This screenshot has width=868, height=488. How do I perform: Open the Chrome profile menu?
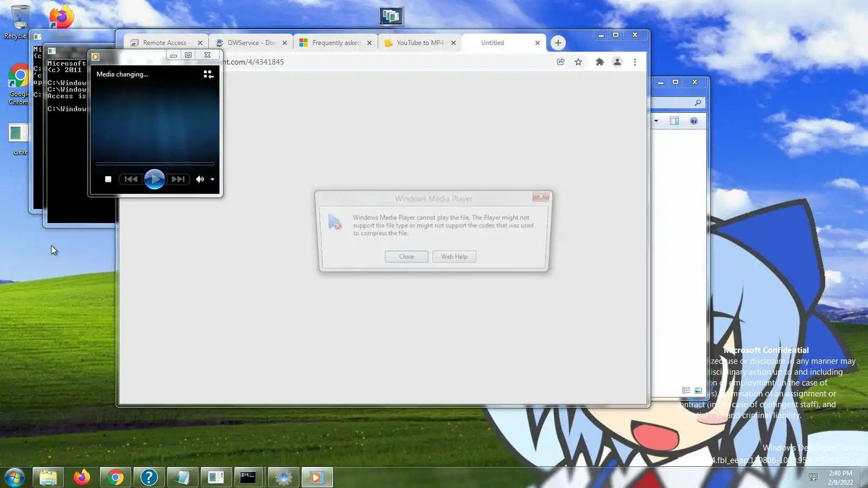click(617, 62)
